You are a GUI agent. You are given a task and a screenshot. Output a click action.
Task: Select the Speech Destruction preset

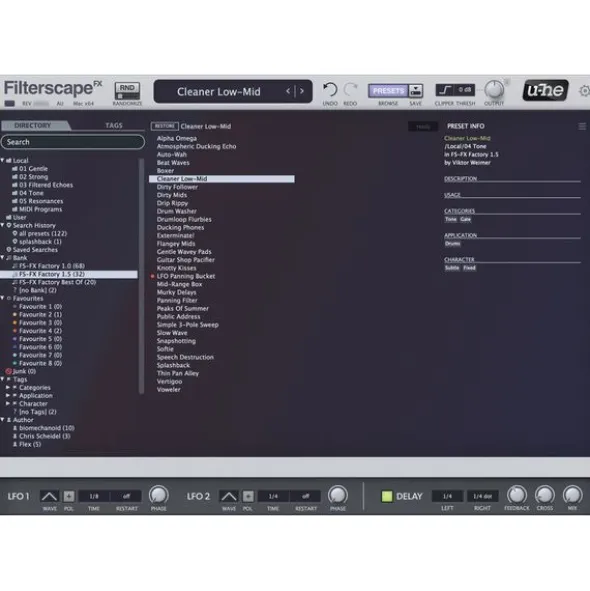185,357
